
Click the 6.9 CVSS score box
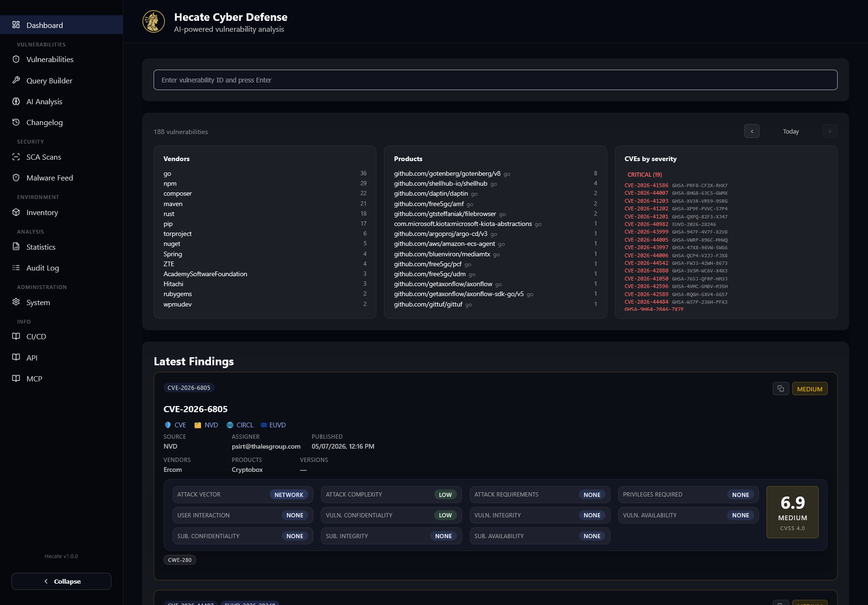click(x=793, y=512)
